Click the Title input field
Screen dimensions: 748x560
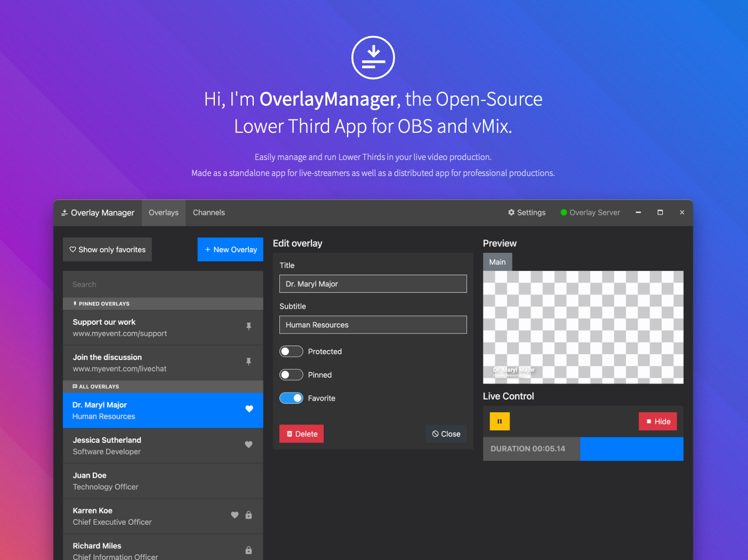point(373,284)
